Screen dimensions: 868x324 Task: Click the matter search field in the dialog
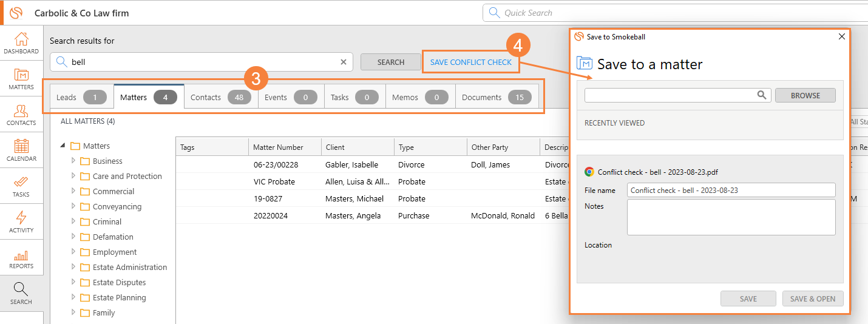(677, 95)
